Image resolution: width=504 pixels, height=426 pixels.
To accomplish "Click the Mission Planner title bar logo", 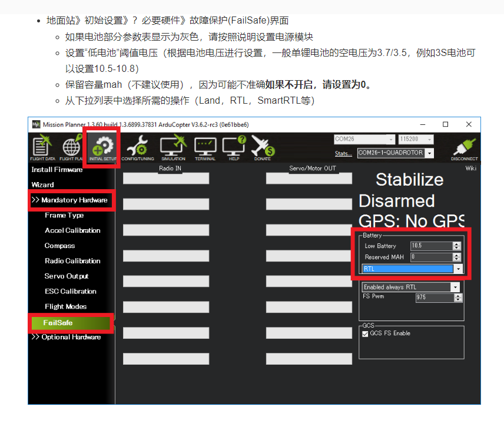I will (x=36, y=124).
